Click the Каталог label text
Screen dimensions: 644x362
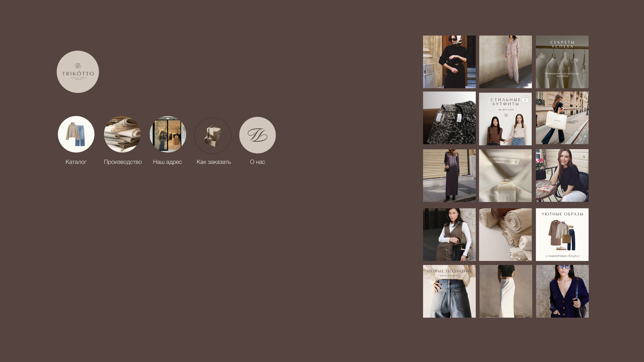76,162
